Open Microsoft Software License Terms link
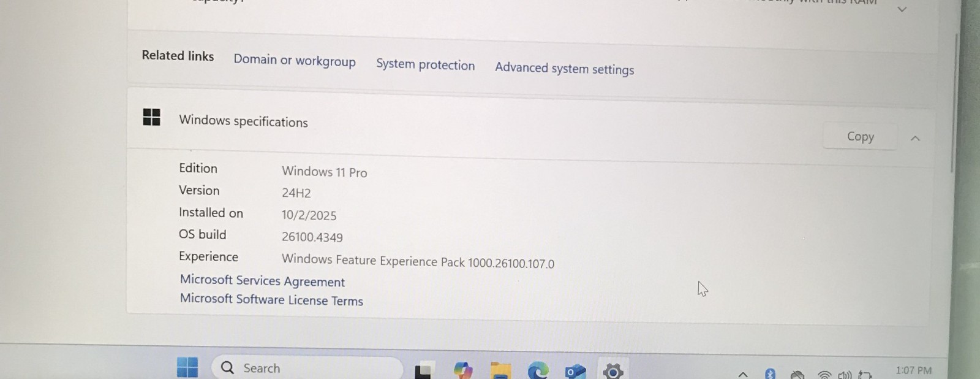Viewport: 980px width, 379px height. (x=271, y=299)
